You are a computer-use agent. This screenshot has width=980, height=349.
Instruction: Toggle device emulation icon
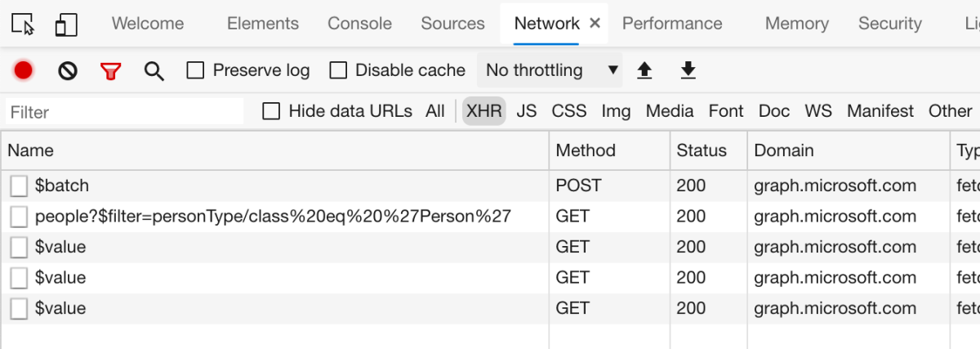pos(66,25)
